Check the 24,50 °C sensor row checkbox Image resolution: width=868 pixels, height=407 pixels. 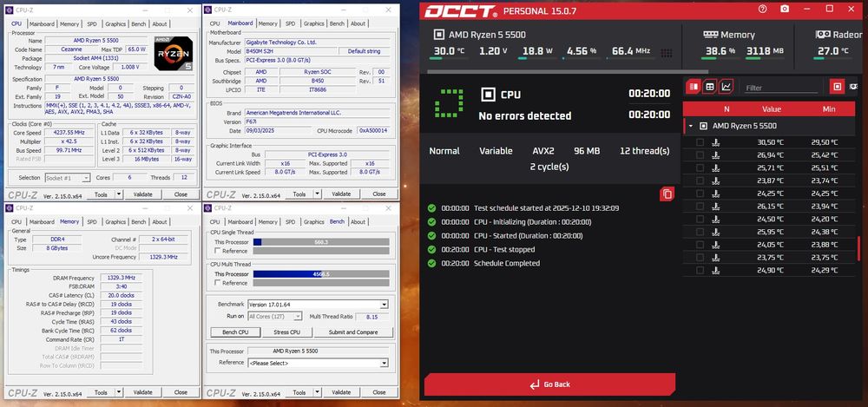click(700, 219)
